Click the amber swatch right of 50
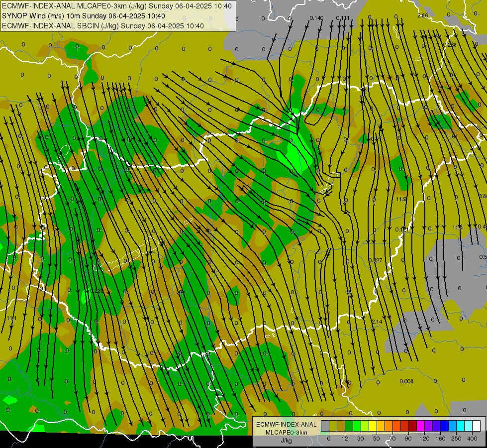This screenshot has height=448, width=487. pyautogui.click(x=381, y=426)
